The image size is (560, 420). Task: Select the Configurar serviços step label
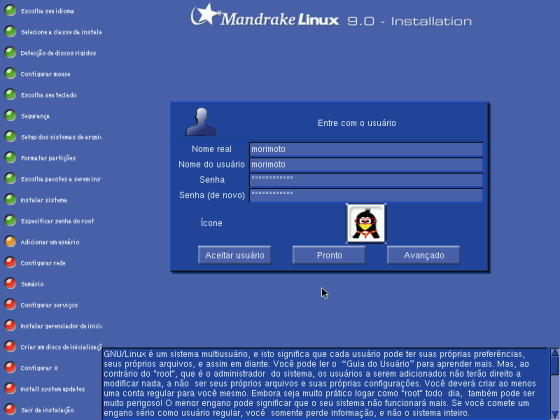49,305
